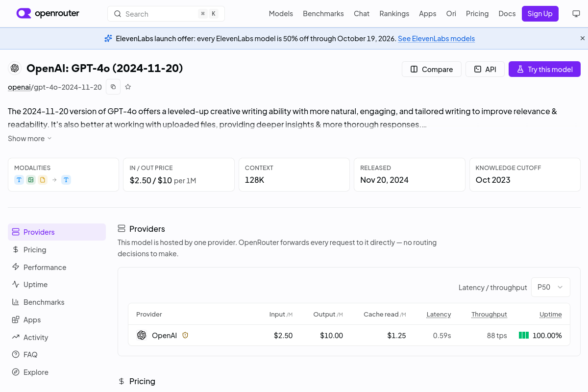The width and height of the screenshot is (588, 392).
Task: Click the OpenRouter logo icon
Action: 24,13
